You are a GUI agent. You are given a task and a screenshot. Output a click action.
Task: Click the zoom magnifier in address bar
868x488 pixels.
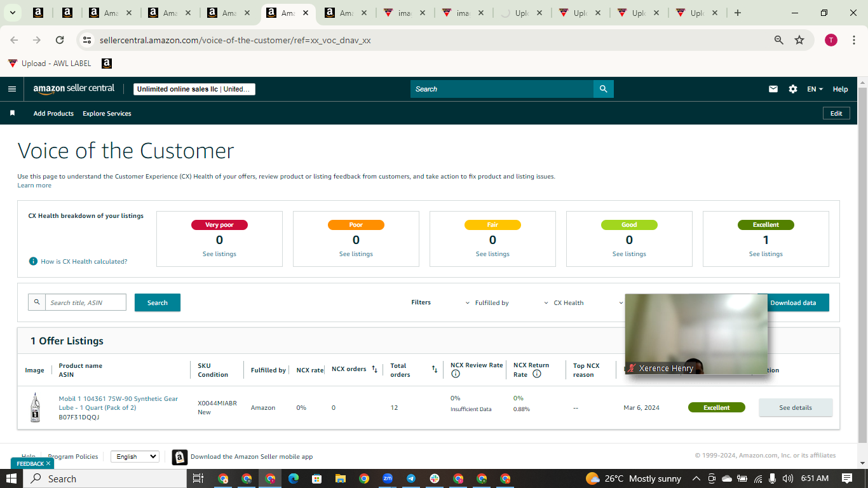click(779, 40)
